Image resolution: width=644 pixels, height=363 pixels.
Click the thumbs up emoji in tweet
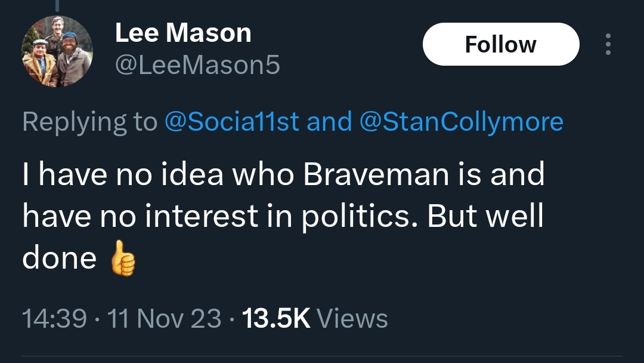(x=123, y=258)
